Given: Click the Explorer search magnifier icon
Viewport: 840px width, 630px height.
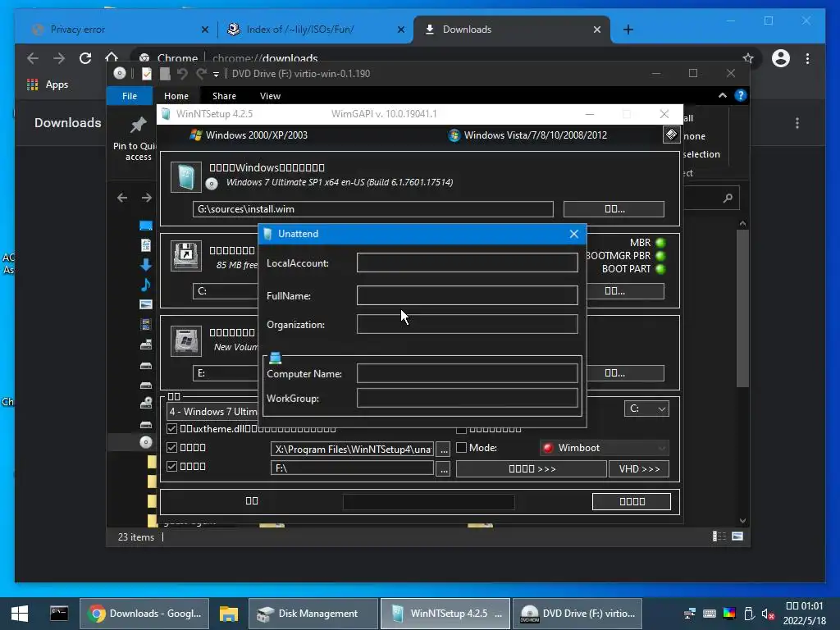Looking at the screenshot, I should pos(728,199).
